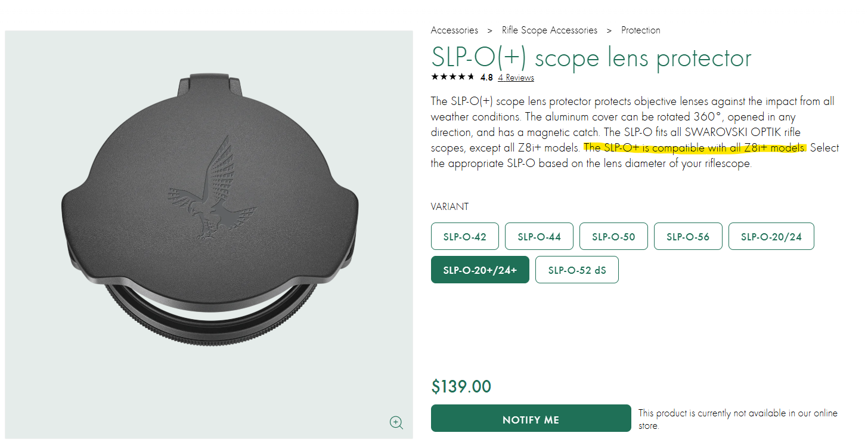The image size is (868, 442).
Task: Switch to the SLP-O-20/24 variant
Action: click(x=771, y=237)
